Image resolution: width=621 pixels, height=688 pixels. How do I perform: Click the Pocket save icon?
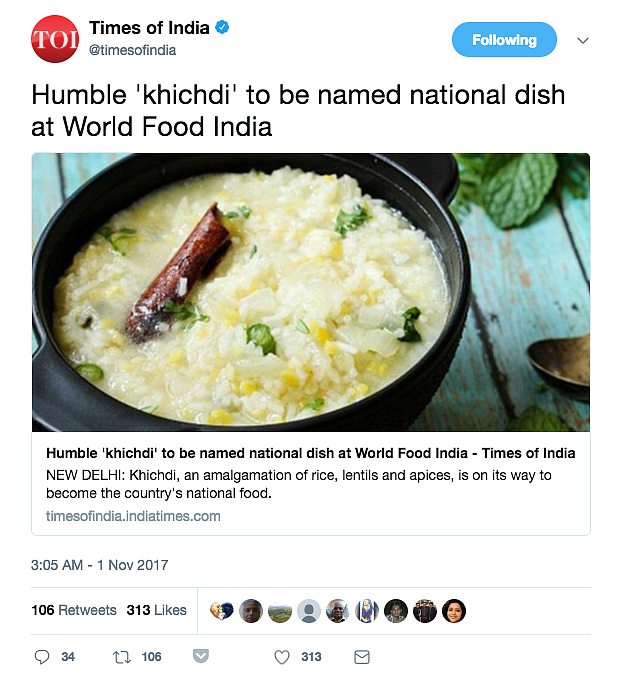click(x=201, y=657)
